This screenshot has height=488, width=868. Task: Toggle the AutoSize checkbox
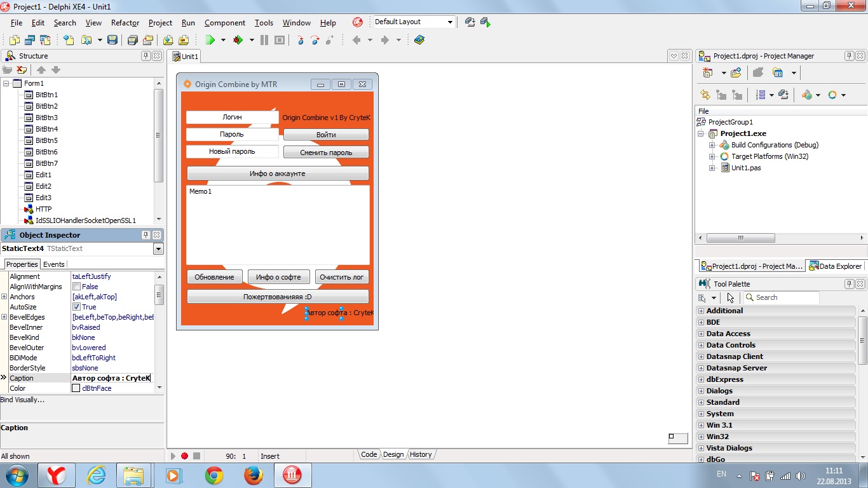[77, 307]
